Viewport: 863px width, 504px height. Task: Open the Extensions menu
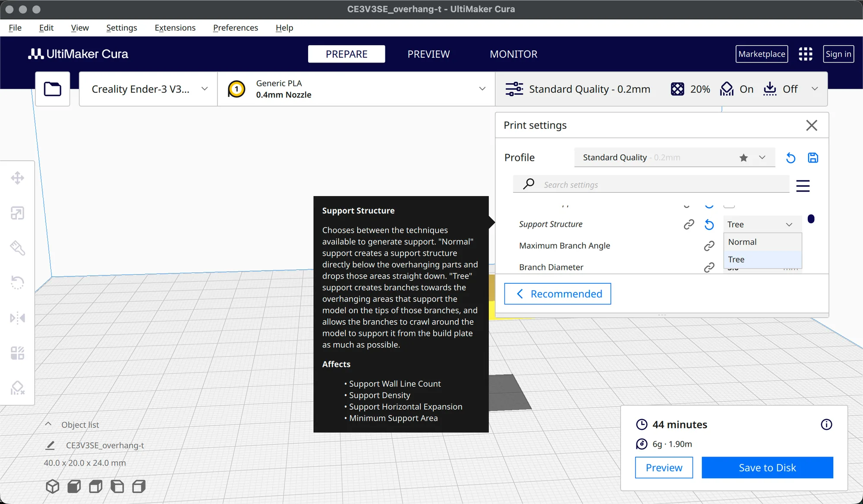coord(175,28)
